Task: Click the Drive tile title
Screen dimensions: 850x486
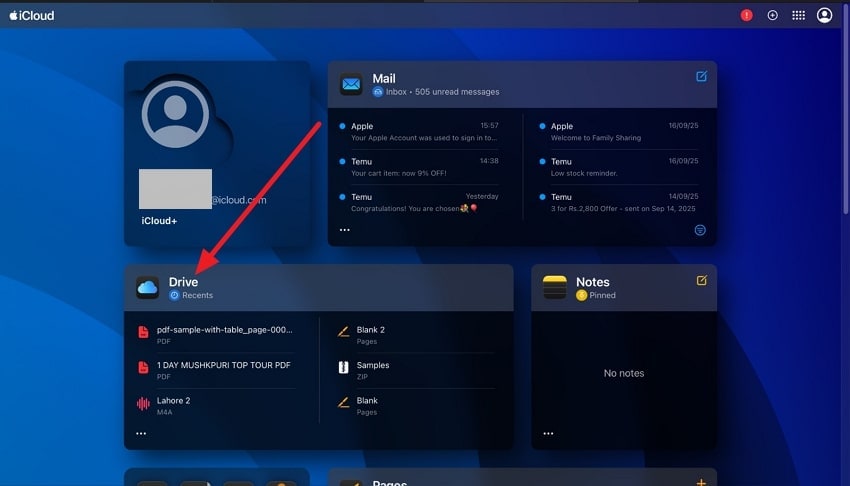Action: (183, 282)
